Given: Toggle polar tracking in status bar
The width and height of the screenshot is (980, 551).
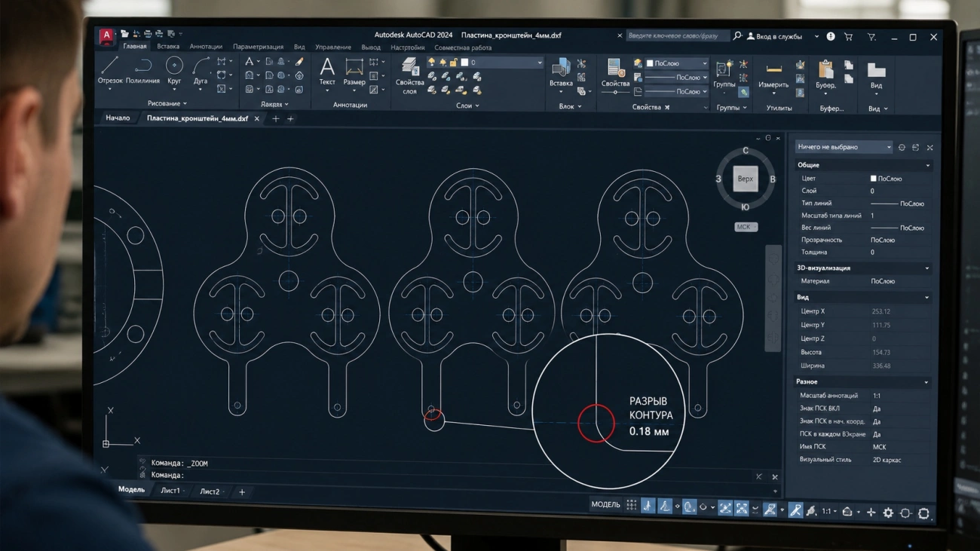Looking at the screenshot, I should (x=665, y=506).
